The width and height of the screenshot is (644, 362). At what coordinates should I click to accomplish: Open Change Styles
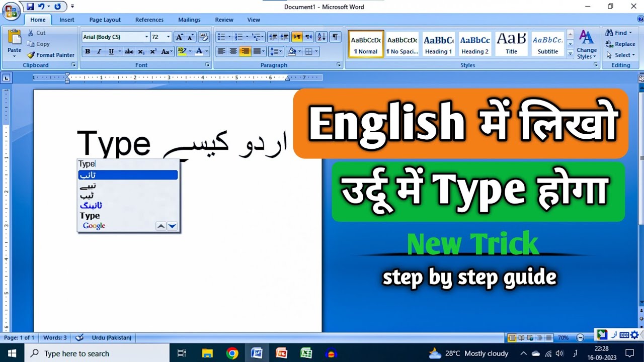(586, 45)
